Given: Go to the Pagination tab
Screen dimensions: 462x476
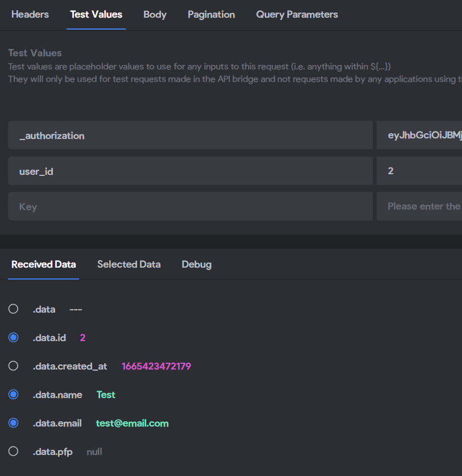Looking at the screenshot, I should (211, 15).
